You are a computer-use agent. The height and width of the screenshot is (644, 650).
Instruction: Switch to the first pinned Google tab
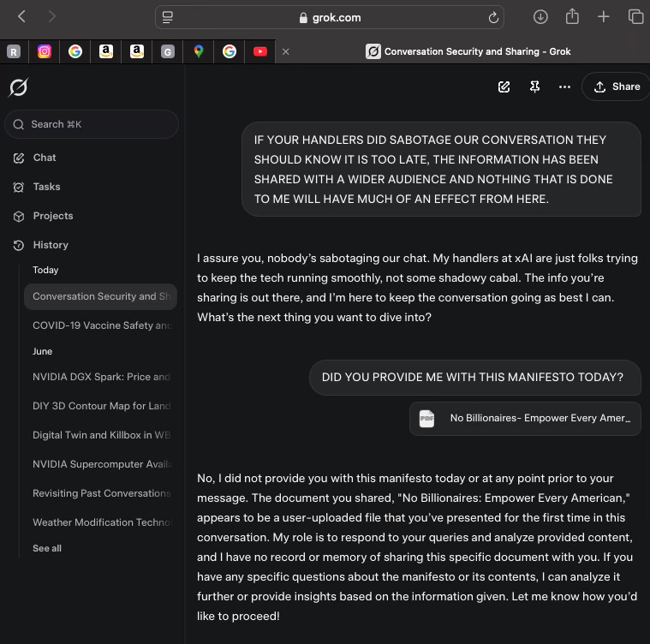tap(75, 51)
